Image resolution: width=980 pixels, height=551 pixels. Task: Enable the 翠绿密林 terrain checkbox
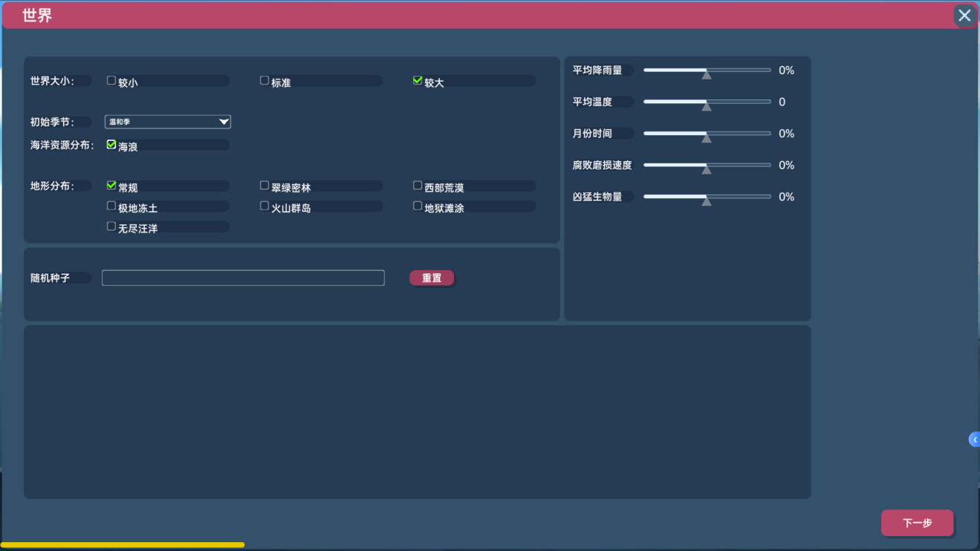pos(265,186)
